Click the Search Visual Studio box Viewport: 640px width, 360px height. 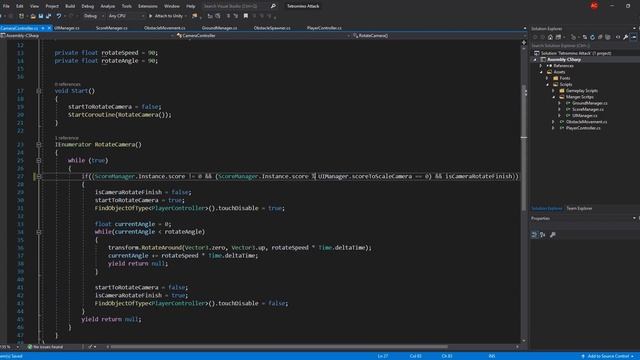click(235, 6)
